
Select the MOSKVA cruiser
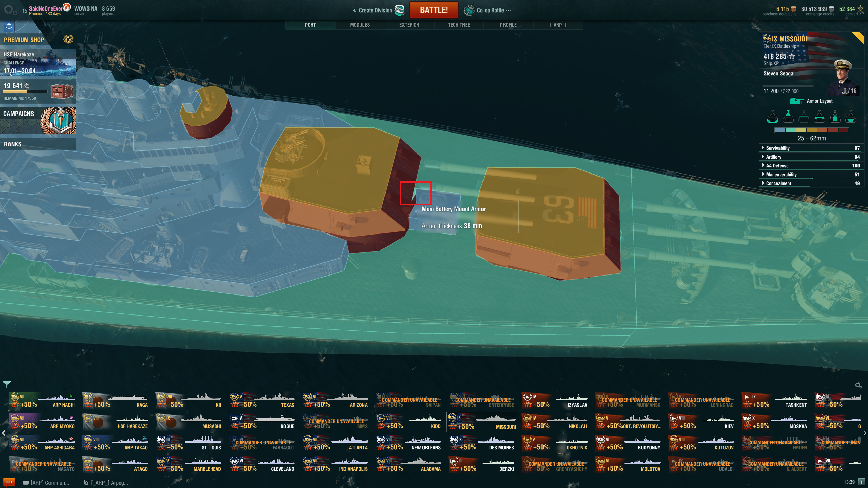click(775, 422)
